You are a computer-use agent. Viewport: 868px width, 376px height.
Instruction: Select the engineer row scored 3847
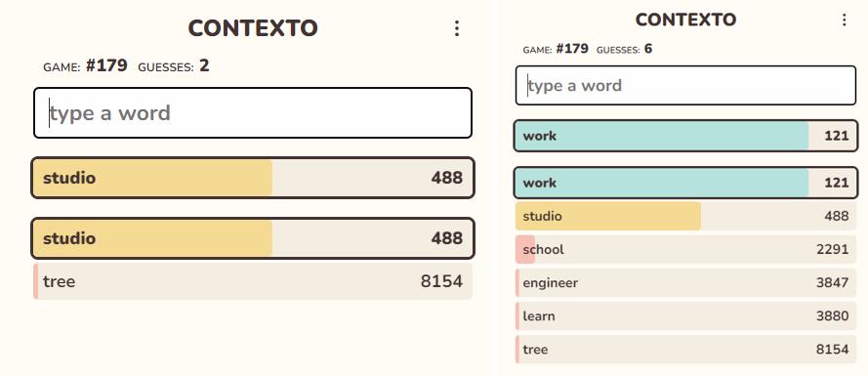point(685,282)
